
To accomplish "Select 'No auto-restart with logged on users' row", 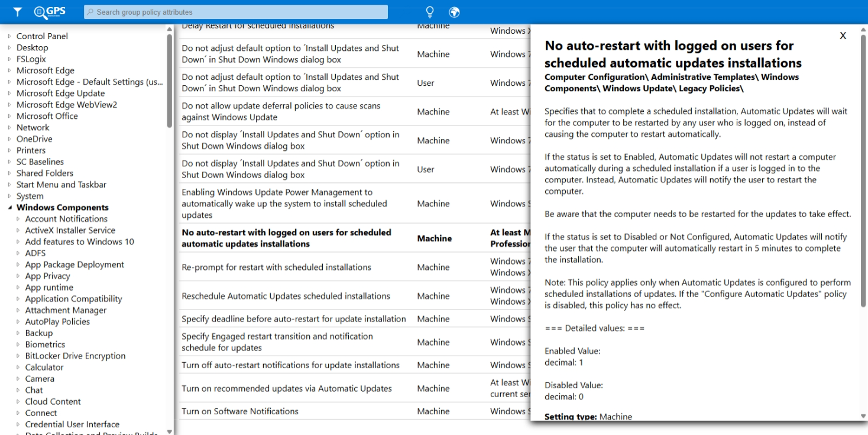I will tap(354, 238).
